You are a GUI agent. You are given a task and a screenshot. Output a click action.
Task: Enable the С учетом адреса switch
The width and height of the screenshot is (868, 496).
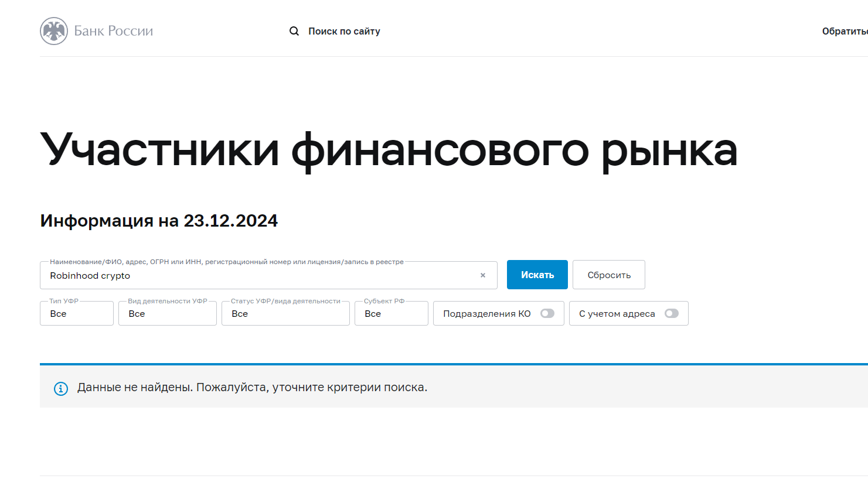[x=672, y=313]
